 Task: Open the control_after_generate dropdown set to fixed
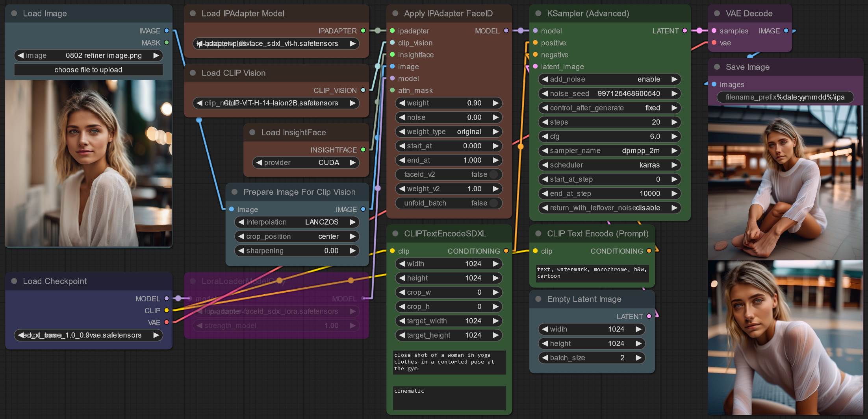tap(609, 108)
